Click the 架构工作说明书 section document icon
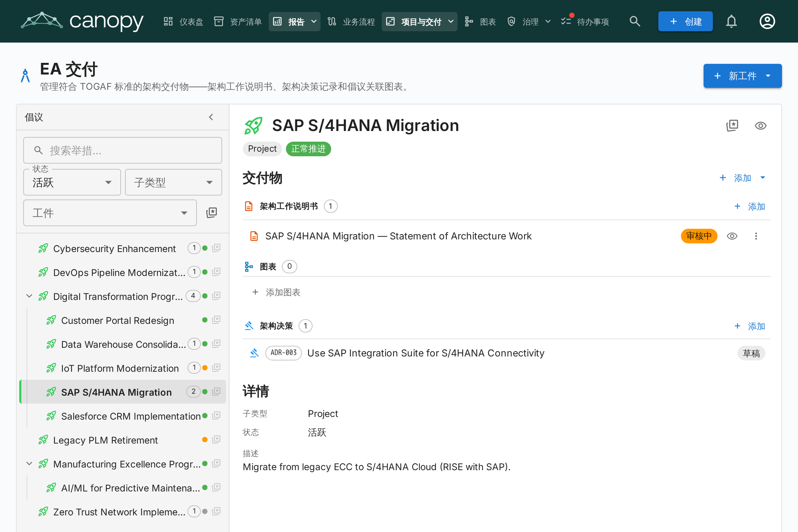Screen dimensions: 798x532 [x=249, y=206]
